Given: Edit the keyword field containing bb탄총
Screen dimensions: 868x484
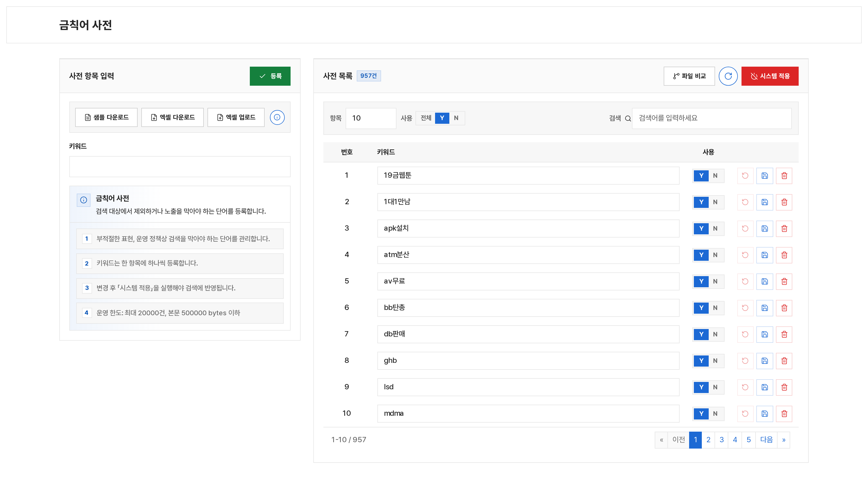Looking at the screenshot, I should click(x=528, y=308).
